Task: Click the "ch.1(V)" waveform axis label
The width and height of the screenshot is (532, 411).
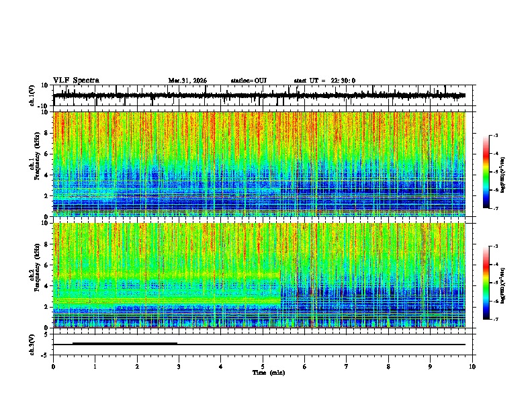Action: (x=32, y=95)
